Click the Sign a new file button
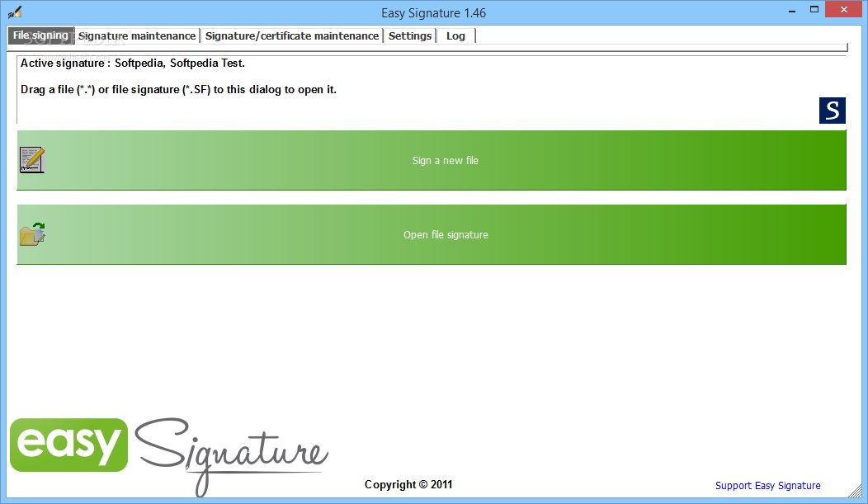This screenshot has width=868, height=504. coord(432,161)
